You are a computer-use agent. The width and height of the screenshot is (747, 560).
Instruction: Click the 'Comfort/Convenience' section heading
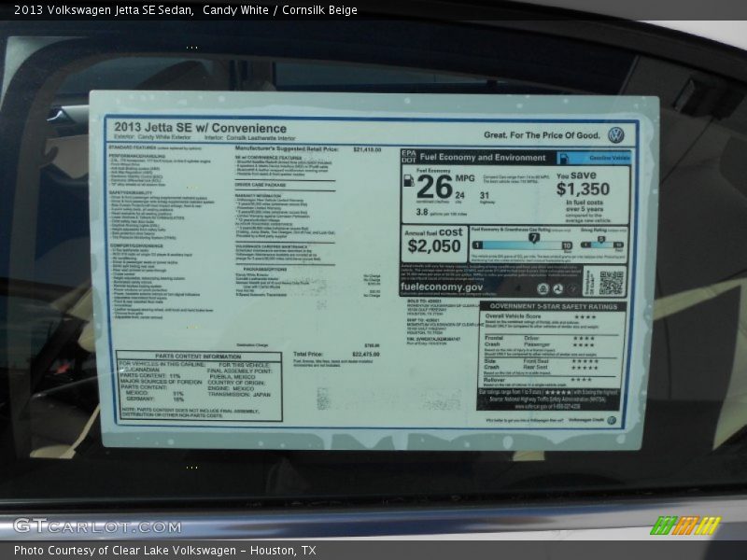[x=135, y=245]
